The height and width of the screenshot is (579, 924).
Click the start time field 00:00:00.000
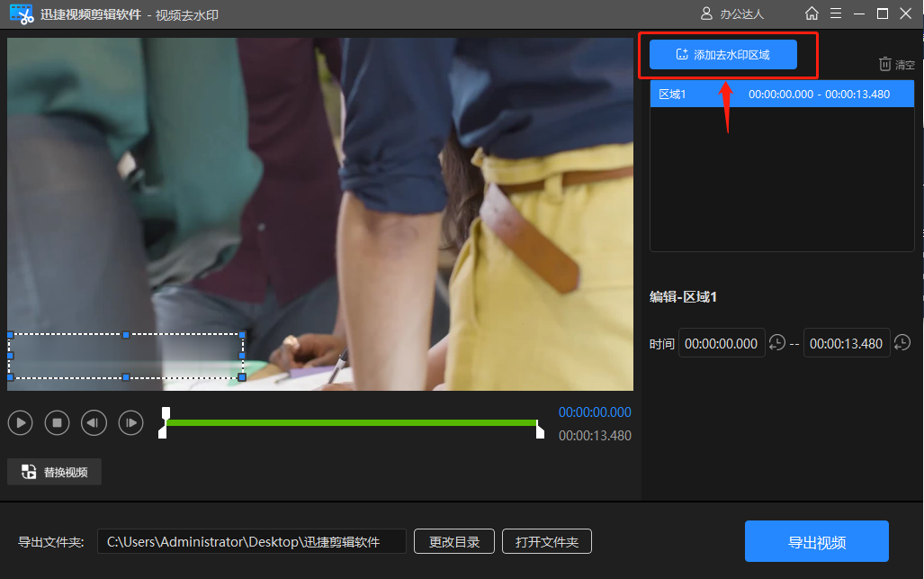[722, 343]
